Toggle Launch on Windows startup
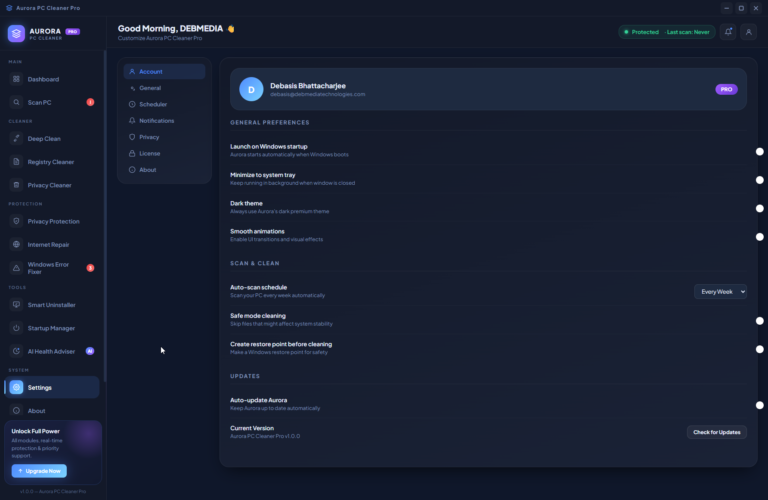This screenshot has width=768, height=500. (759, 151)
